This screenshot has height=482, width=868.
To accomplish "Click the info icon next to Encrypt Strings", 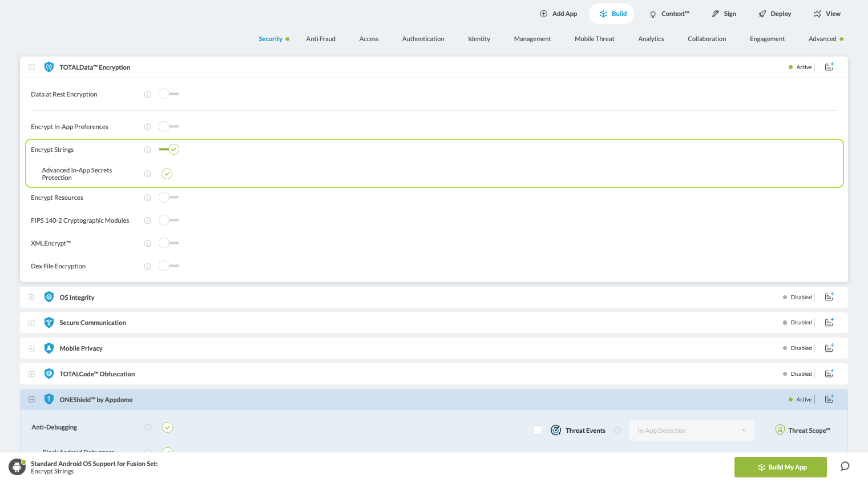I will pyautogui.click(x=147, y=150).
